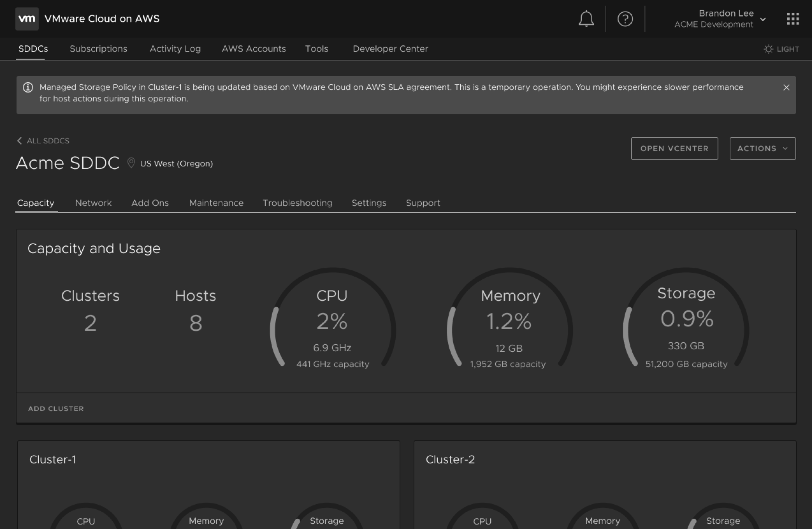Image resolution: width=812 pixels, height=529 pixels.
Task: Click the Cluster-1 card title
Action: tap(52, 460)
